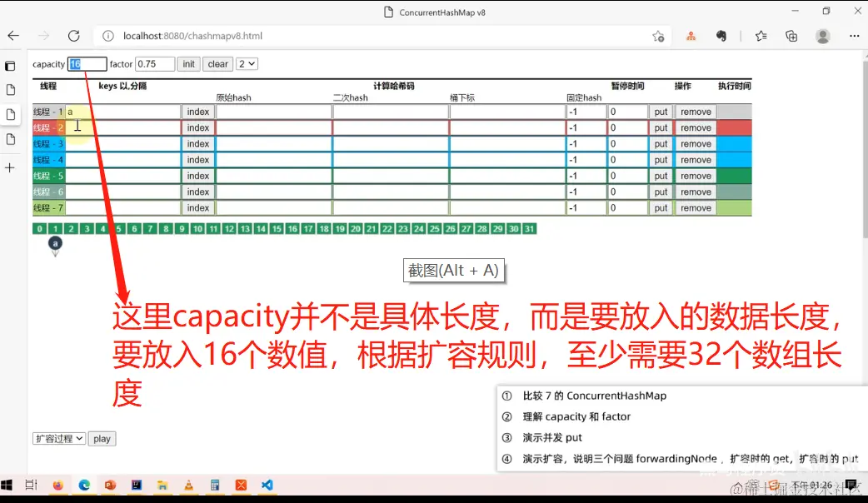Select bucket index 0 in the array row
The height and width of the screenshot is (503, 868).
click(38, 227)
